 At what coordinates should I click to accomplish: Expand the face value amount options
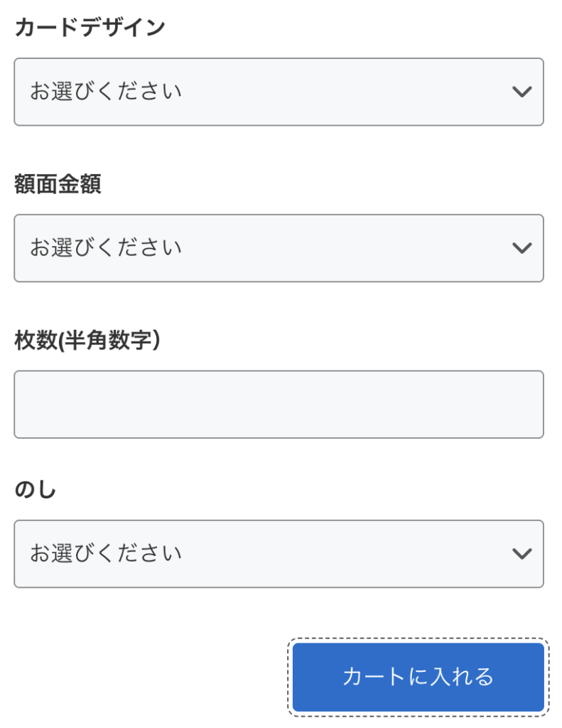click(x=279, y=247)
